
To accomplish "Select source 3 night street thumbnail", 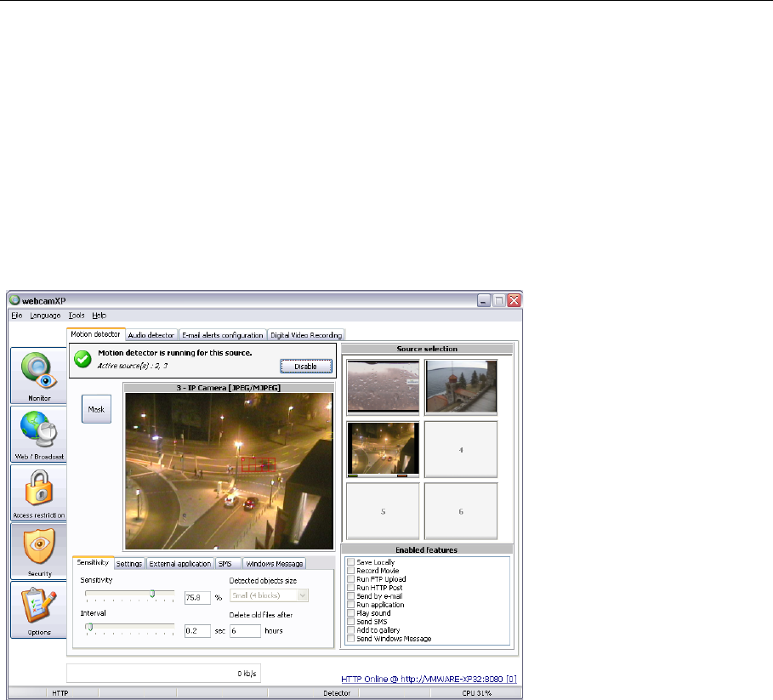I will click(x=383, y=449).
